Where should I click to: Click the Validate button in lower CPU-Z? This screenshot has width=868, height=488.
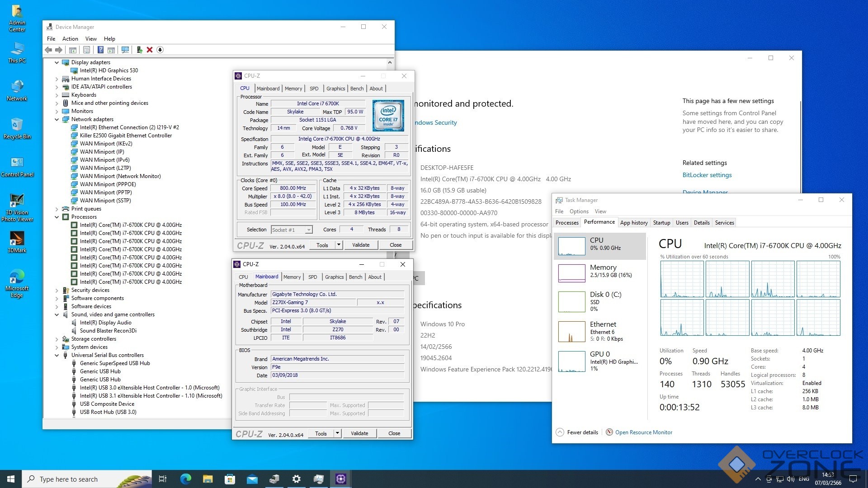coord(359,433)
